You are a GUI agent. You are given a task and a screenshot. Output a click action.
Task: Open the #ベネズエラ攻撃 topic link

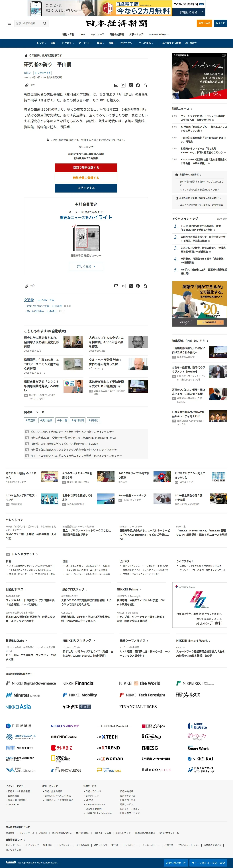(171, 43)
